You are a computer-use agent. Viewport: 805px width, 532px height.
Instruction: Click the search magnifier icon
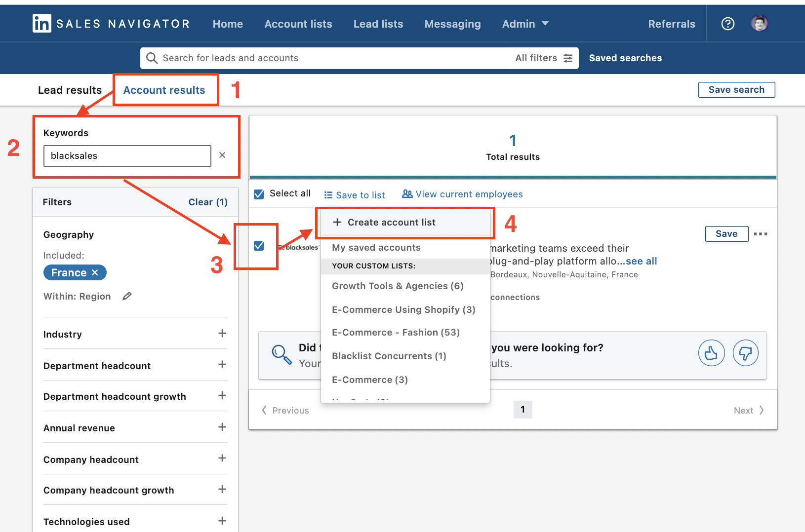152,58
